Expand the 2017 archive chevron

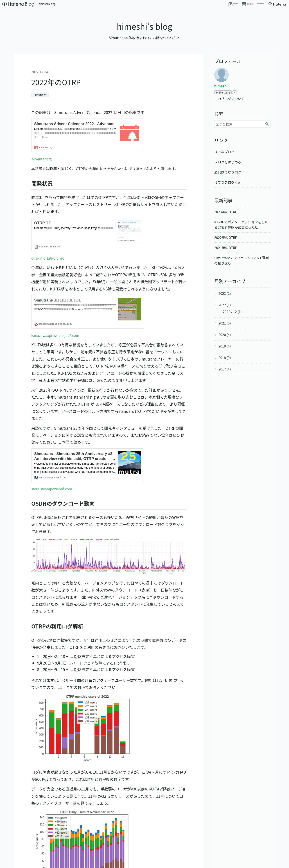pos(216,369)
